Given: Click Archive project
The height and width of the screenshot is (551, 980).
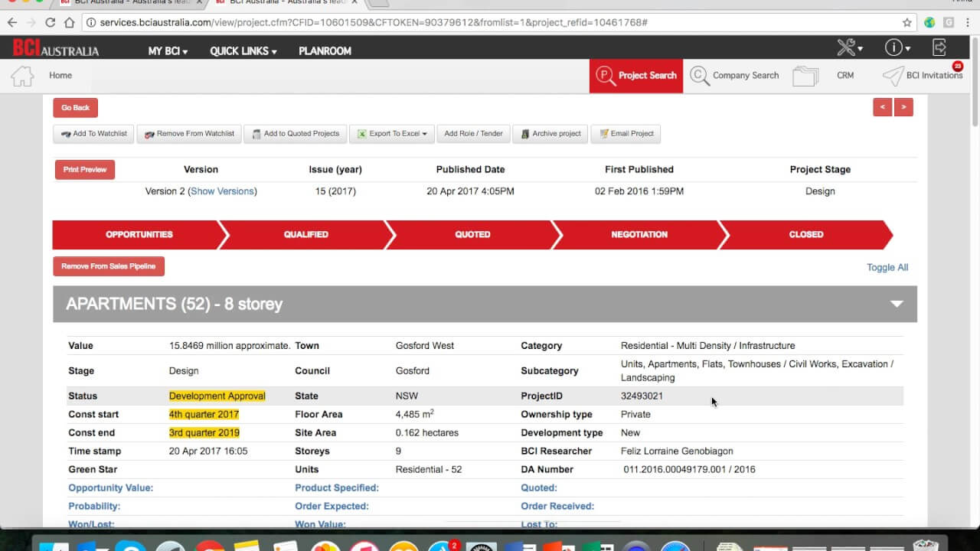Looking at the screenshot, I should coord(550,134).
